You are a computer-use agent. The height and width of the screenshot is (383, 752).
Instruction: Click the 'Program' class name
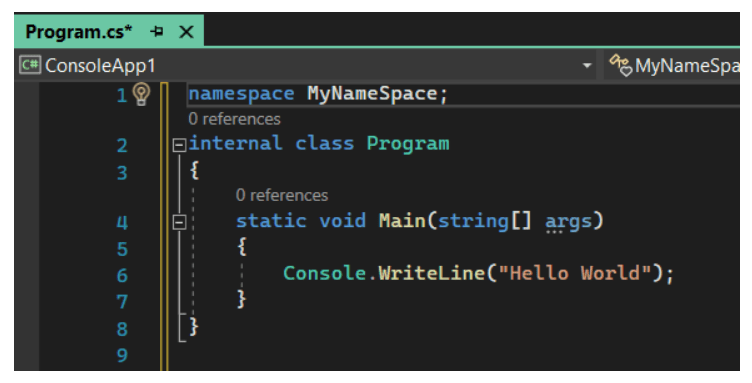pyautogui.click(x=408, y=144)
